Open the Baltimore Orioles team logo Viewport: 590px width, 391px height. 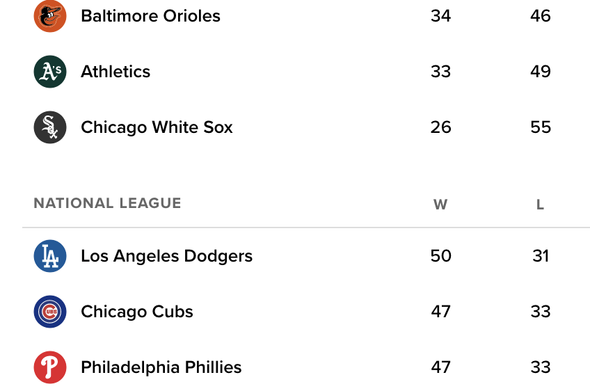(x=50, y=16)
